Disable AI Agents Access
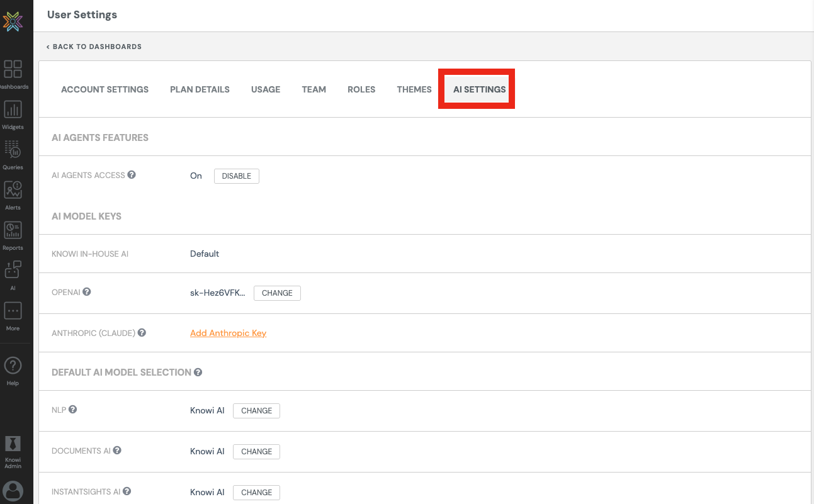The height and width of the screenshot is (504, 814). pos(237,176)
